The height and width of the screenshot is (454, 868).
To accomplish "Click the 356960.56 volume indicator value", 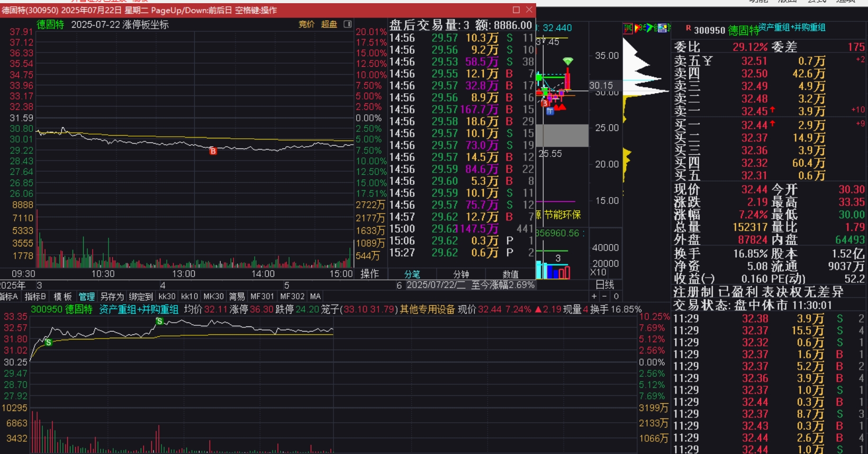I will pyautogui.click(x=557, y=233).
